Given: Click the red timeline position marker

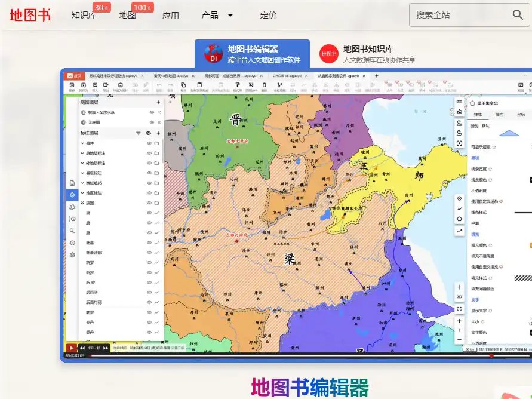Looking at the screenshot, I should point(491,356).
